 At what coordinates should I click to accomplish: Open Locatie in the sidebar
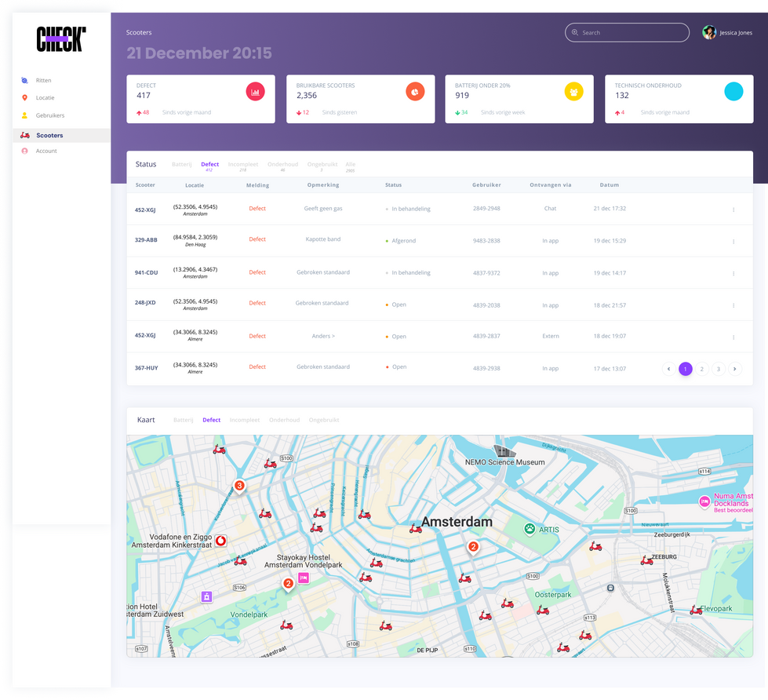[45, 98]
